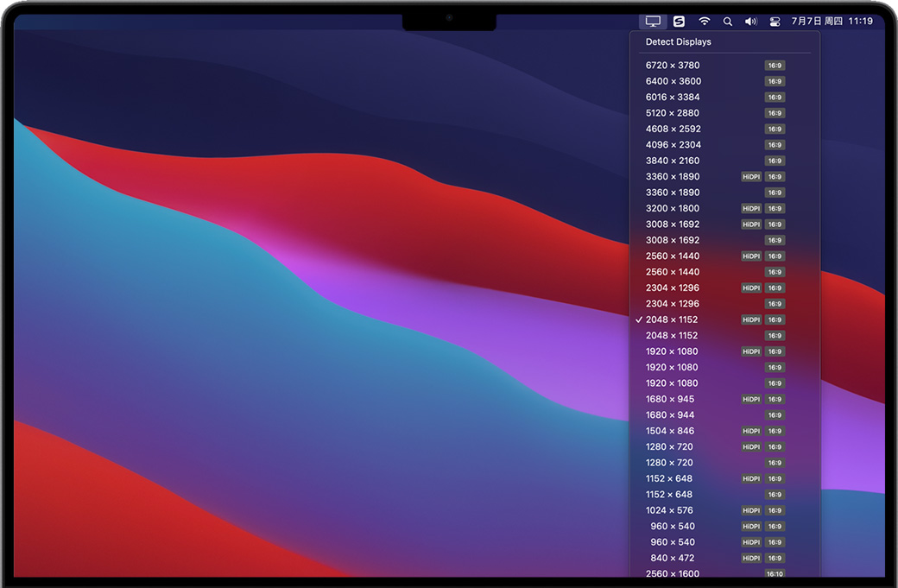Screen dimensions: 898x588
Task: Select 5120 × 2880 resolution
Action: point(673,113)
